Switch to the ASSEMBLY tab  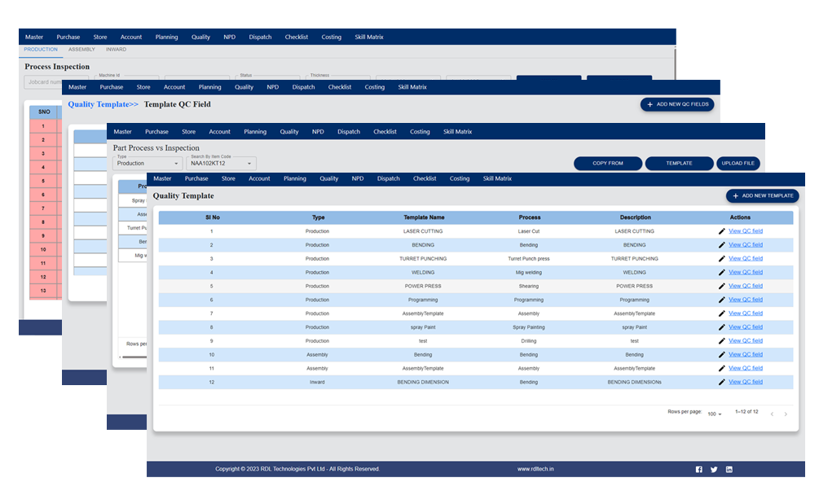(81, 49)
